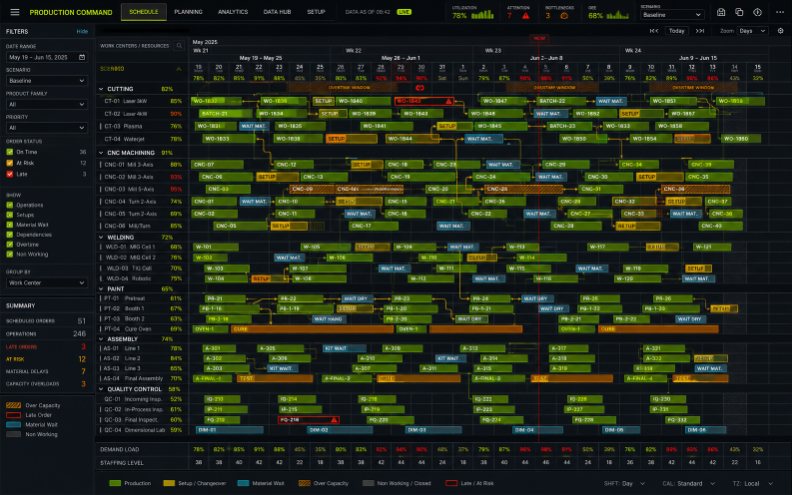
Task: Jump to next period with forward arrows
Action: 700,31
